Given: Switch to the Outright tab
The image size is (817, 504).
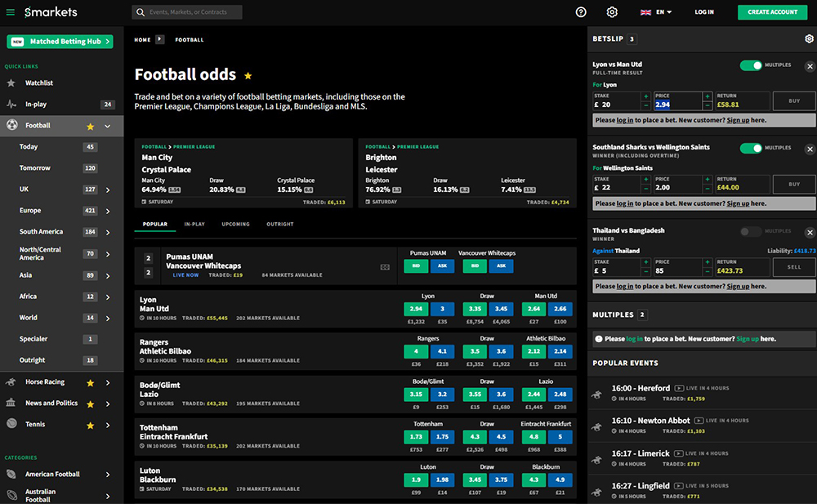Looking at the screenshot, I should 279,224.
